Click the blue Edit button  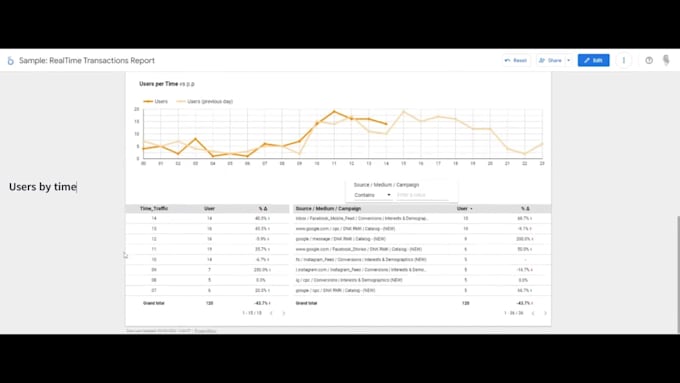point(593,60)
